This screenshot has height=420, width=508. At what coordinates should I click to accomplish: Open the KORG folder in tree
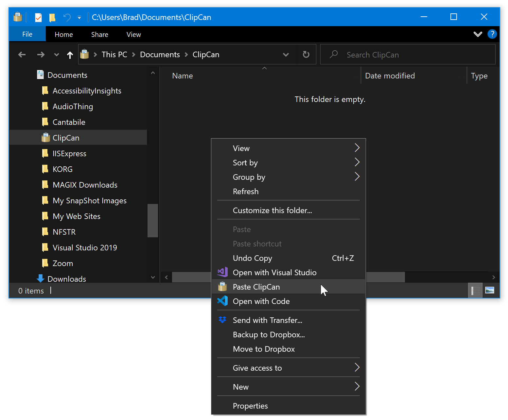62,169
